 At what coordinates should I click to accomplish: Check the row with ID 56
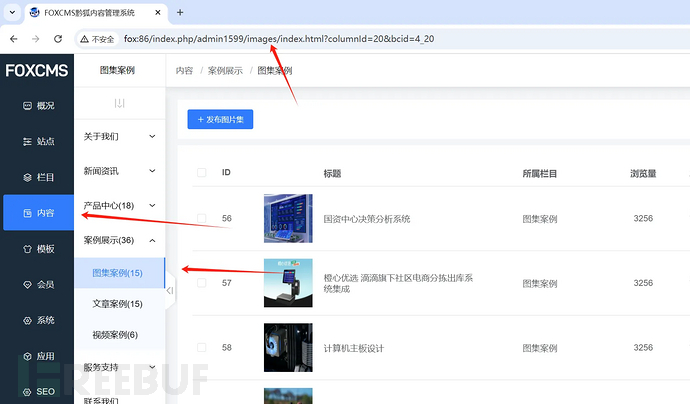point(202,218)
